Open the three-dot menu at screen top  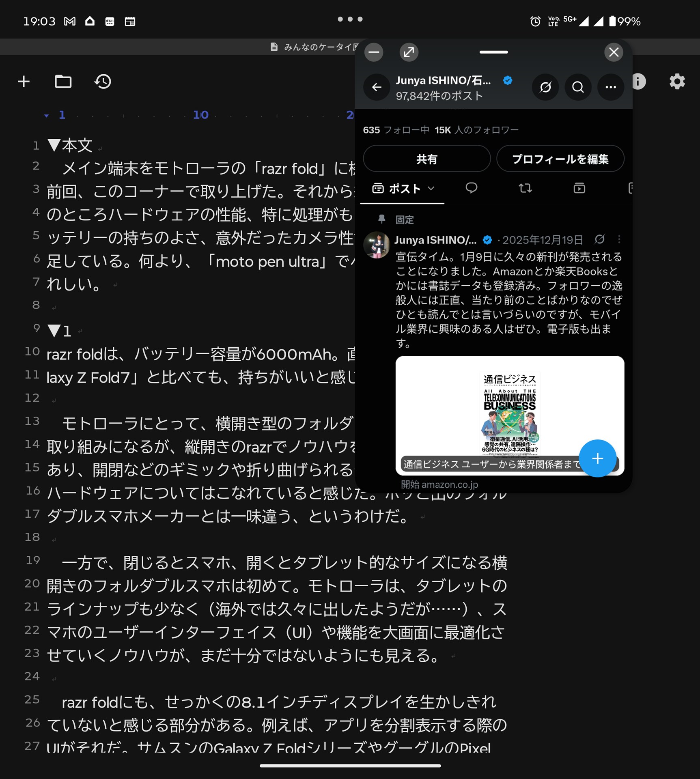tap(350, 19)
